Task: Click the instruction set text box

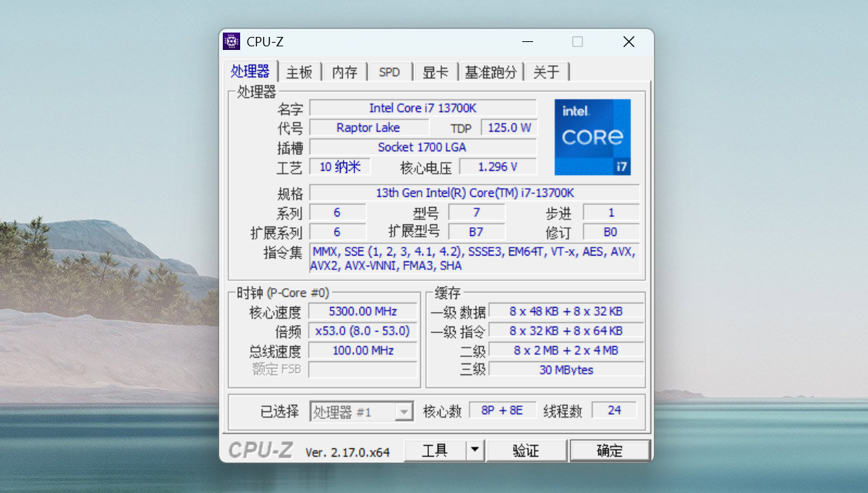Action: click(474, 258)
